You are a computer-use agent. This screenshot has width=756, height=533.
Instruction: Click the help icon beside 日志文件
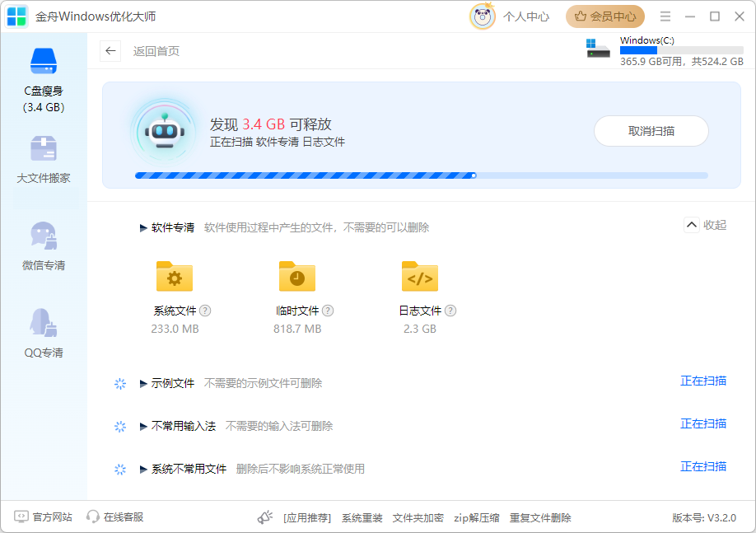coord(450,311)
